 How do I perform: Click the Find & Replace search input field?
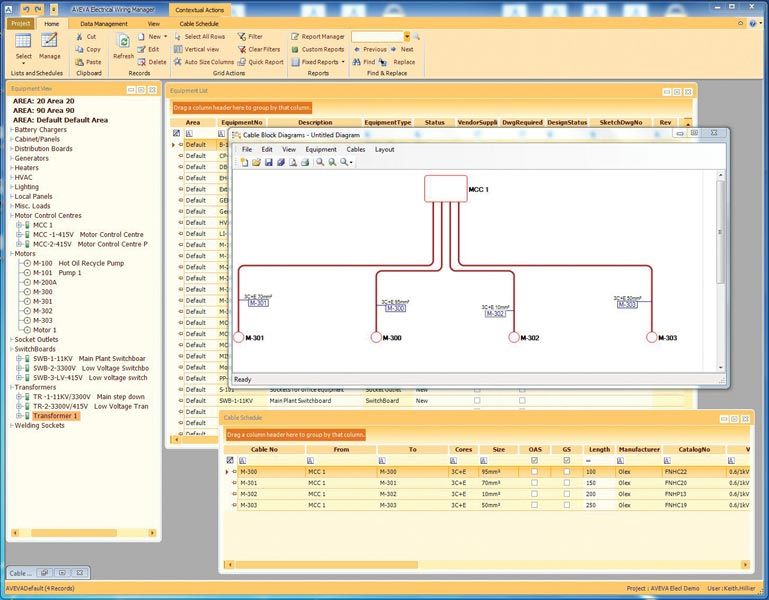point(376,36)
